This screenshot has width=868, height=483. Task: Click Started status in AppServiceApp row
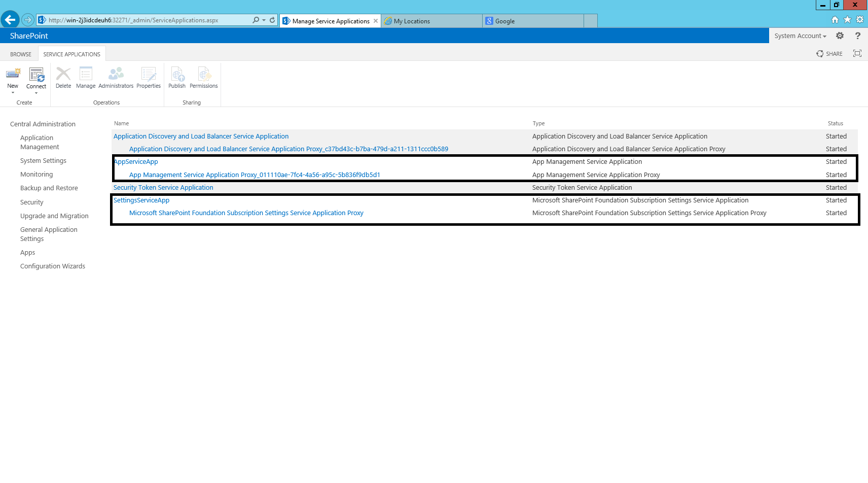(x=836, y=161)
